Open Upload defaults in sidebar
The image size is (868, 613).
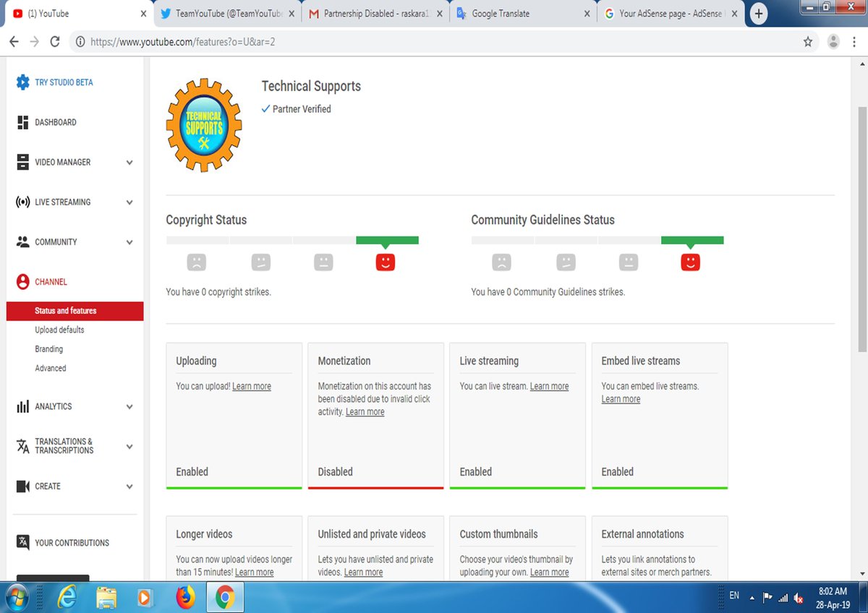tap(59, 330)
